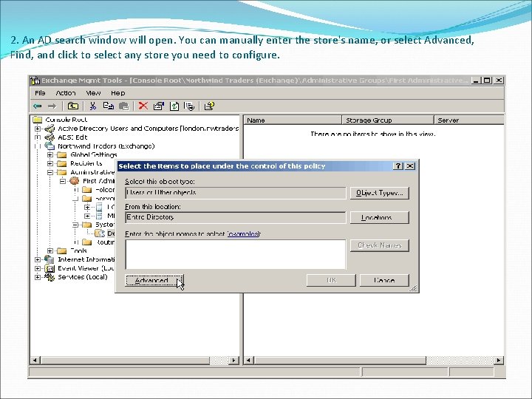Image resolution: width=532 pixels, height=399 pixels.
Task: Click the Object Types button
Action: (379, 193)
